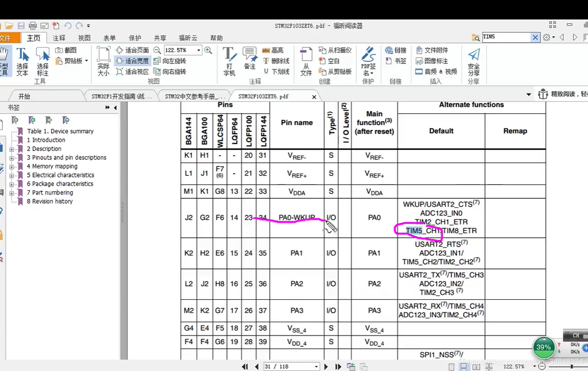This screenshot has height=371, width=588.
Task: Select facing pages layout in status bar
Action: click(476, 367)
